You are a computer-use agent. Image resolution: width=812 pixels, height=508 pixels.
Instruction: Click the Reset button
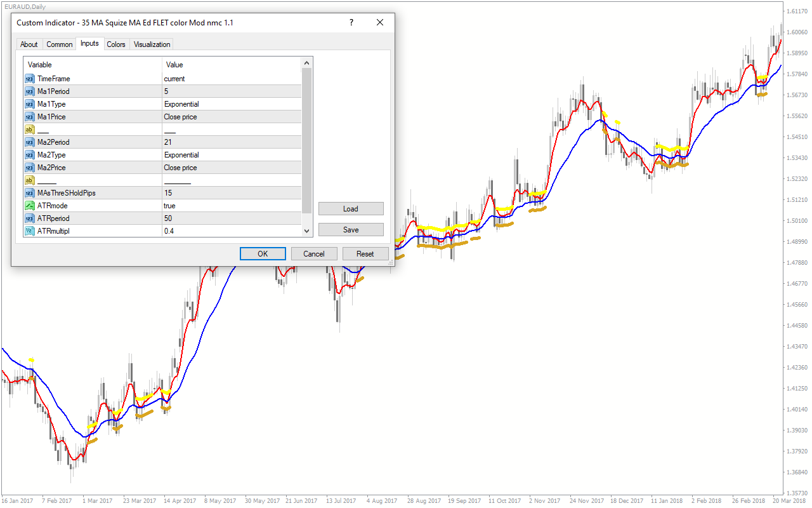click(x=365, y=253)
